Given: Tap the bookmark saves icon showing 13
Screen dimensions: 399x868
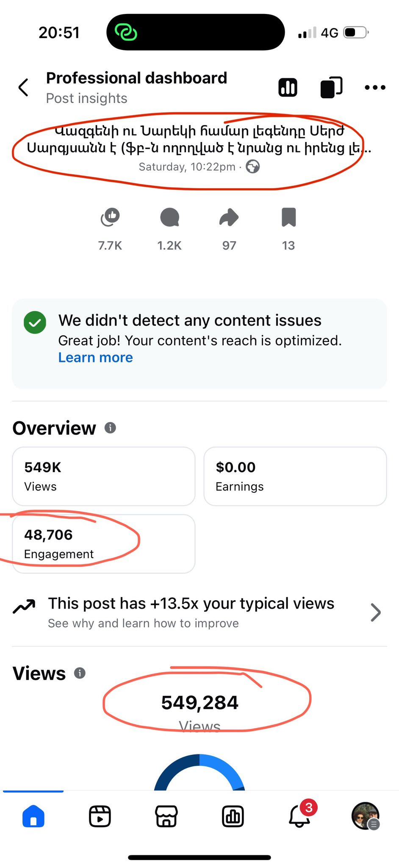Looking at the screenshot, I should click(x=288, y=217).
